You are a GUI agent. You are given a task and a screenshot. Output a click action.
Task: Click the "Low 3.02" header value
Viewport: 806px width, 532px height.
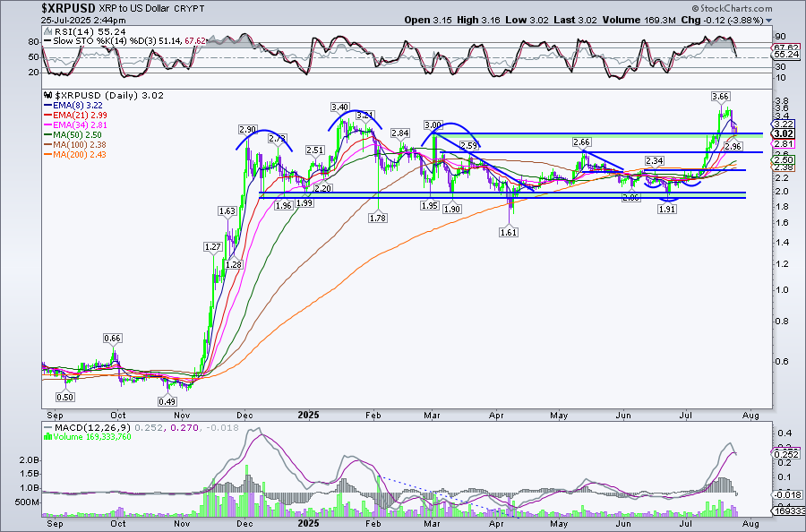point(526,20)
